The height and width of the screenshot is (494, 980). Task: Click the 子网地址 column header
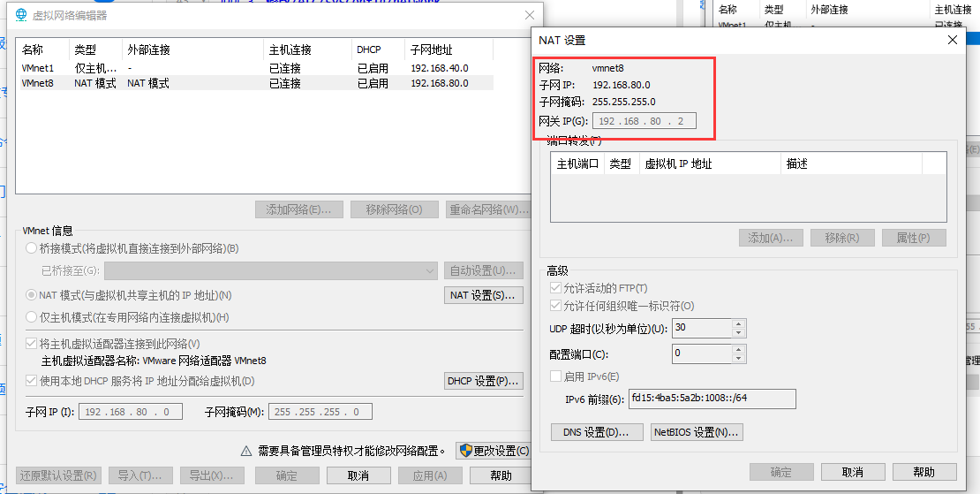[x=431, y=49]
